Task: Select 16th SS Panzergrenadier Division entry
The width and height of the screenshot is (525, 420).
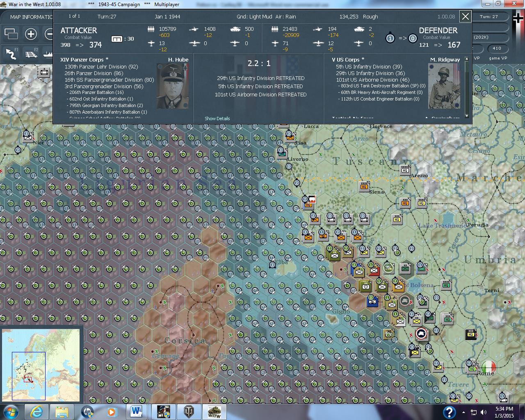Action: (109, 80)
